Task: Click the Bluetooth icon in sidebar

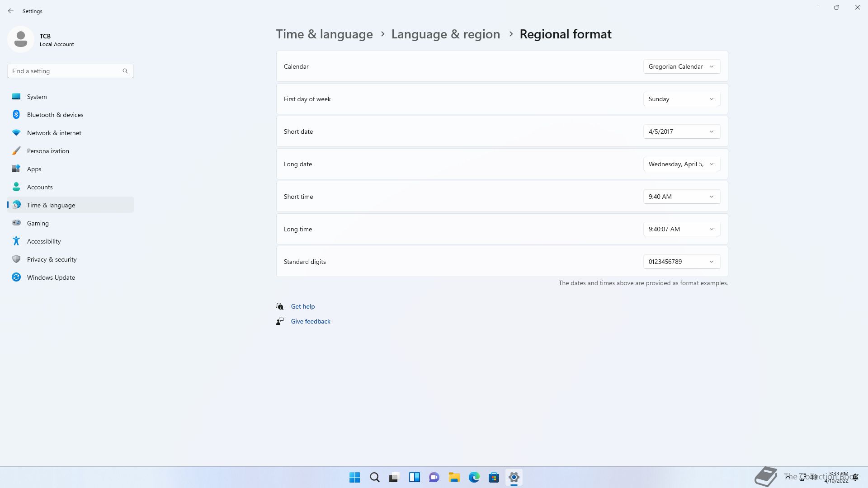Action: [x=16, y=114]
